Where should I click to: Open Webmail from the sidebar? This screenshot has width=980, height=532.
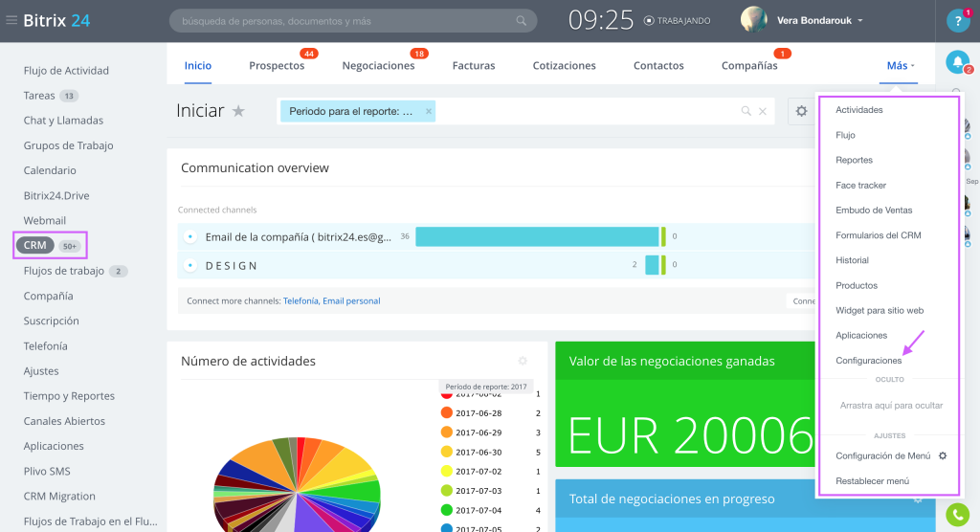click(44, 221)
